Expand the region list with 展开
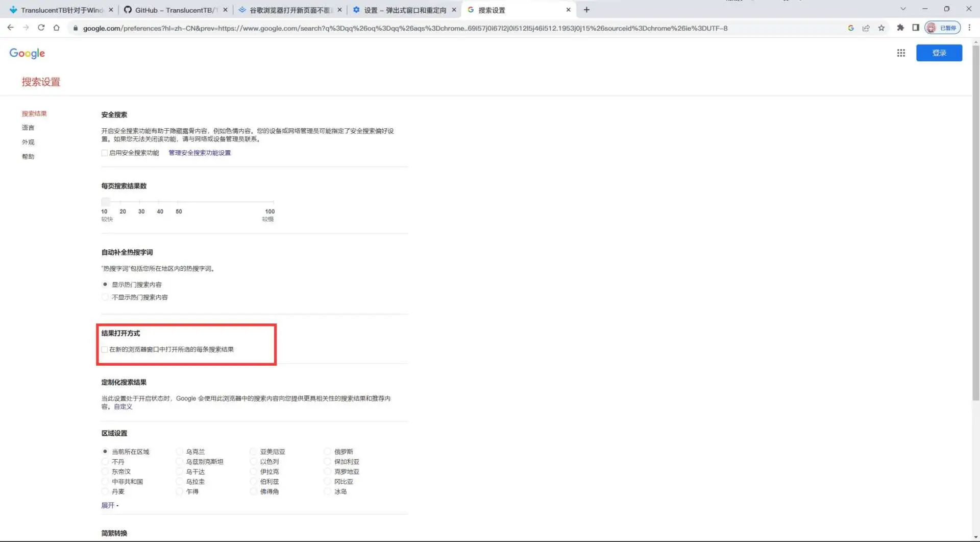980x542 pixels. pos(109,505)
